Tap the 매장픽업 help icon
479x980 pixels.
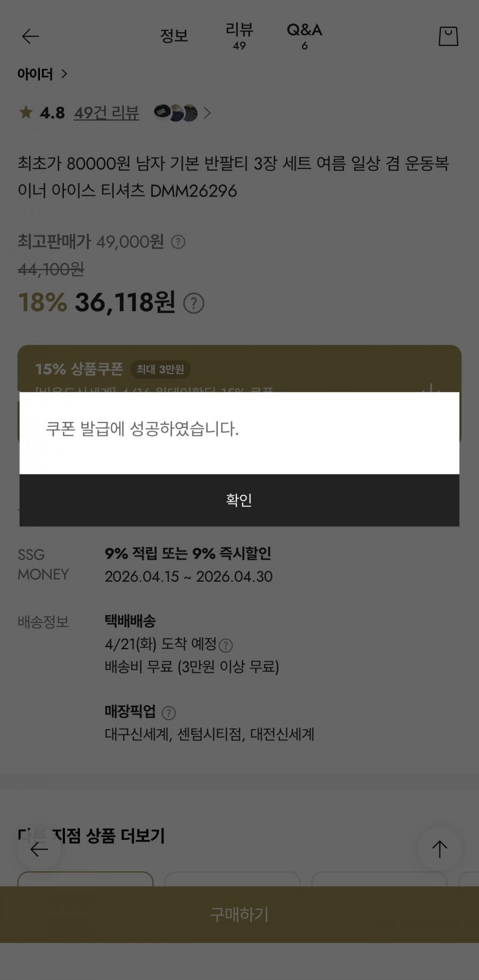click(168, 713)
